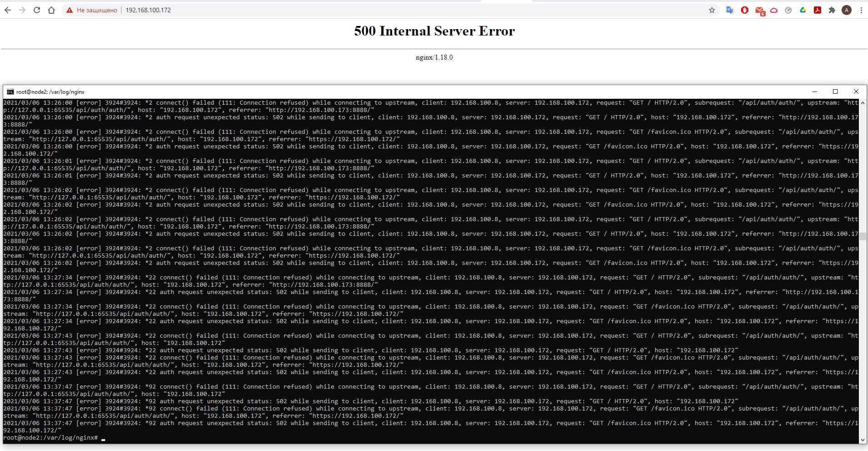Screen dimensions: 868x451
Task: Click the terminal scrollbar down arrow
Action: tap(863, 440)
